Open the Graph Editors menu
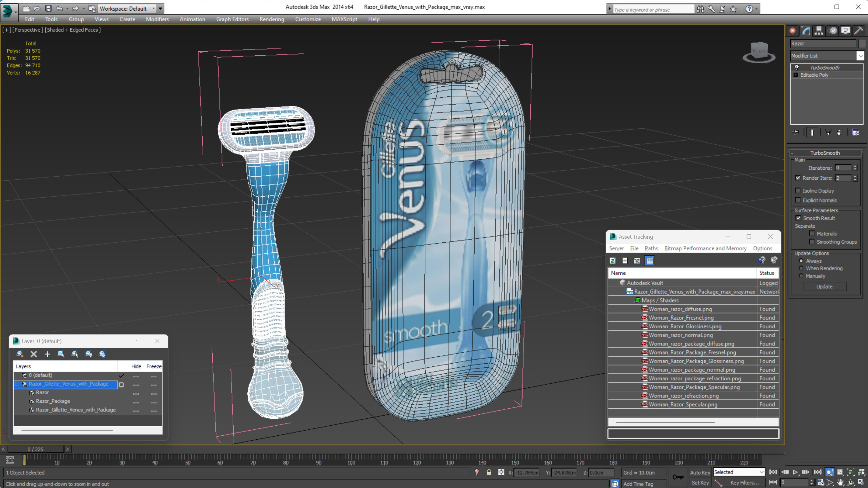 [232, 19]
